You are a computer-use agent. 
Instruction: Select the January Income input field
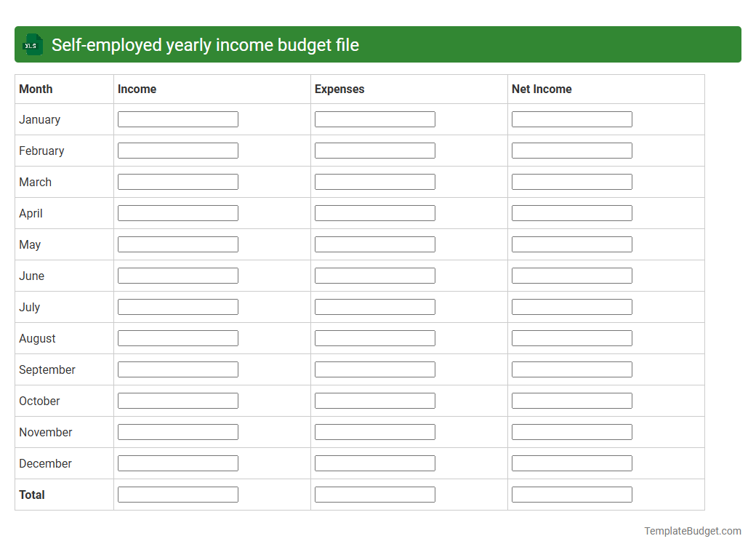[x=177, y=119]
